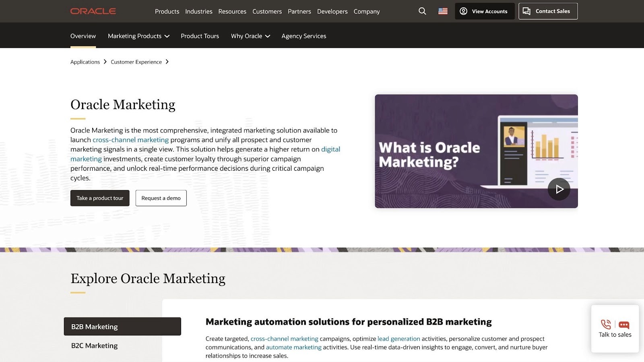
Task: Click the Talk to sales label
Action: click(x=615, y=335)
